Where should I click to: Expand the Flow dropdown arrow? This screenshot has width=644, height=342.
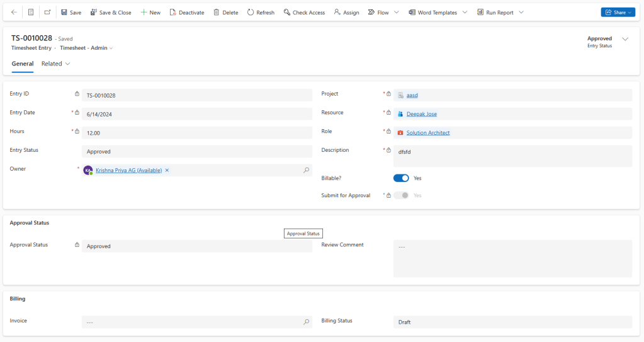pyautogui.click(x=397, y=12)
